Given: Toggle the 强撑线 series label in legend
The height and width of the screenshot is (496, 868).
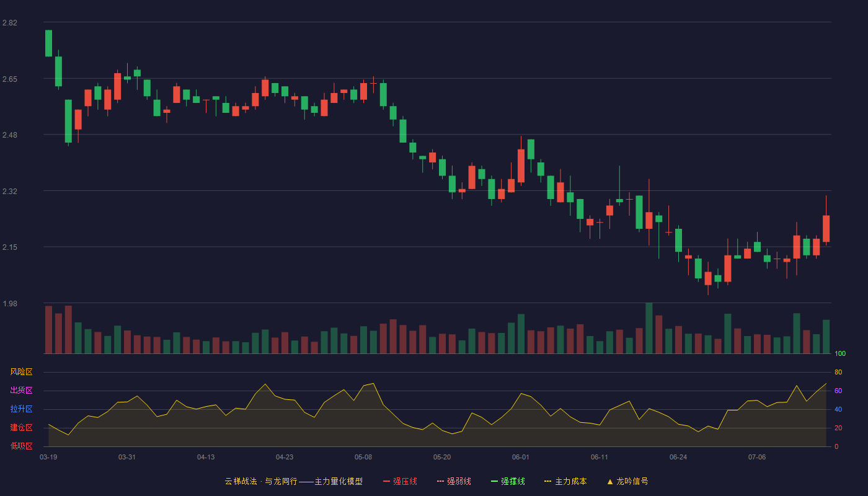Looking at the screenshot, I should (x=513, y=481).
